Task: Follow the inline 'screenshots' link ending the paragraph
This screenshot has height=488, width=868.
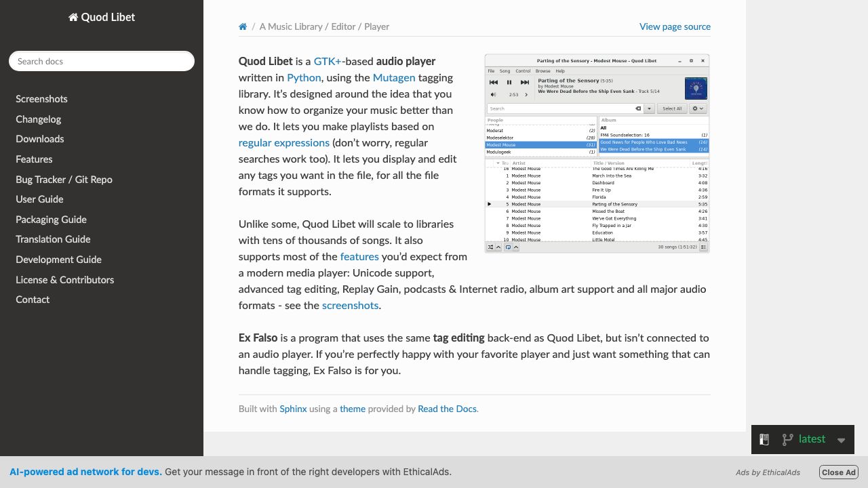Action: tap(350, 306)
